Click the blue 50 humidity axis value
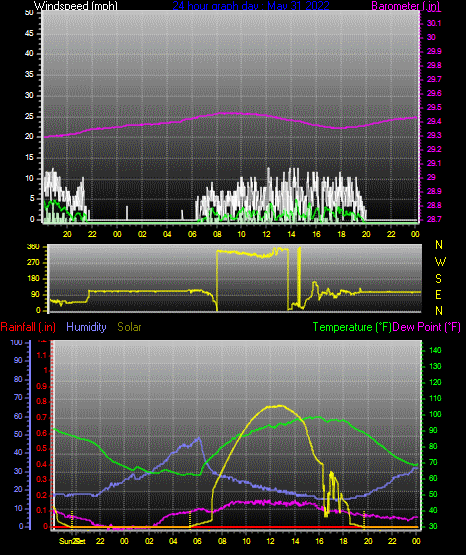This screenshot has height=555, width=466. coord(18,434)
